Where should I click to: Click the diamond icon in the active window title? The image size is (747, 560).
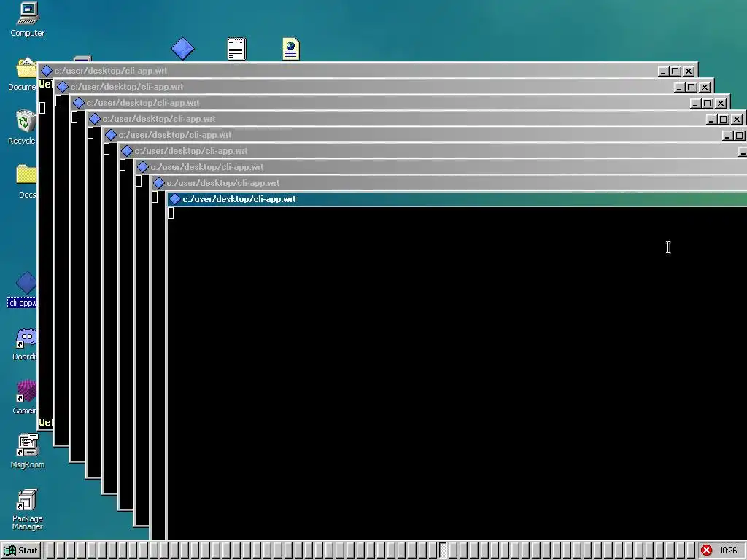[x=175, y=199]
